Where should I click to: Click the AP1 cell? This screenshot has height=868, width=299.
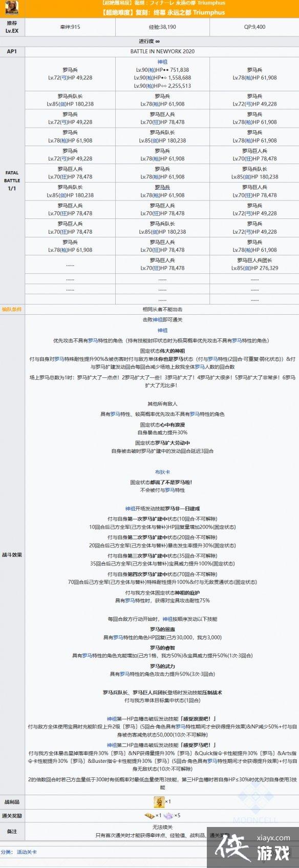pyautogui.click(x=12, y=51)
